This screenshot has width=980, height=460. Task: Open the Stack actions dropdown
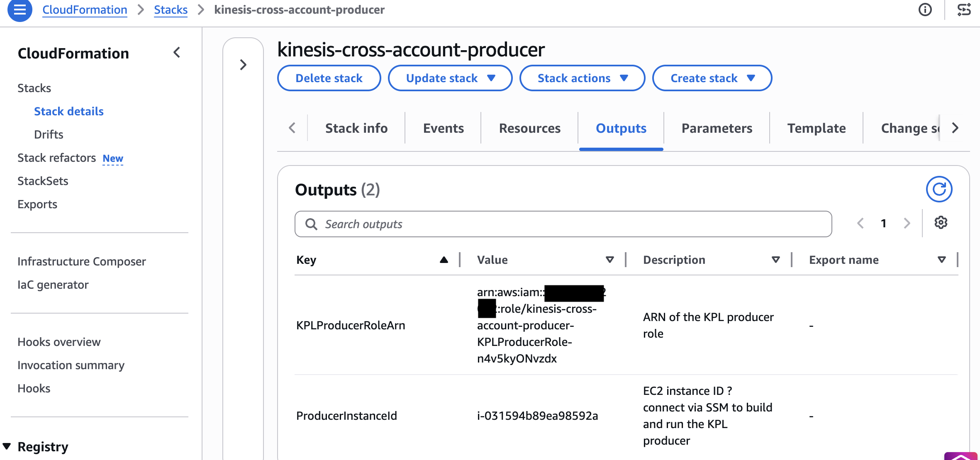tap(582, 78)
